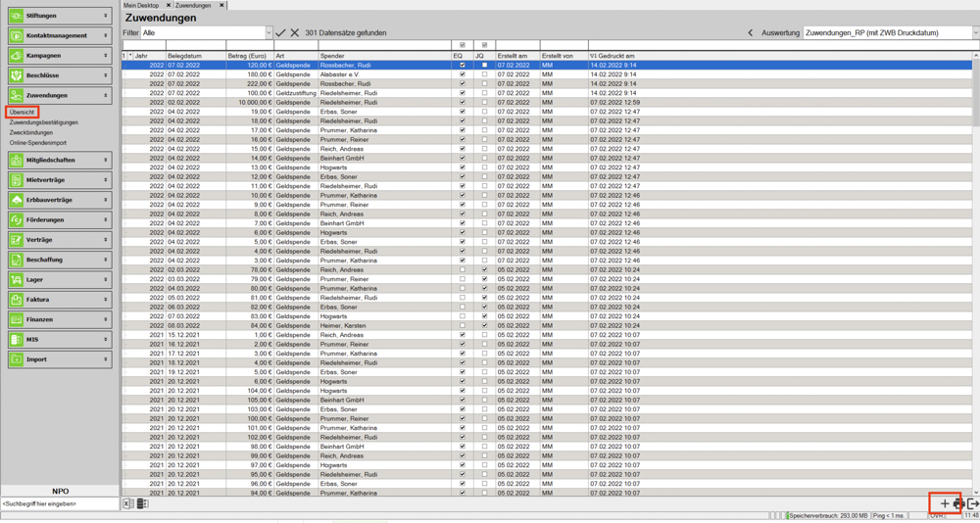Open the Online-Spendenimport link
The height and width of the screenshot is (523, 980).
pyautogui.click(x=38, y=143)
